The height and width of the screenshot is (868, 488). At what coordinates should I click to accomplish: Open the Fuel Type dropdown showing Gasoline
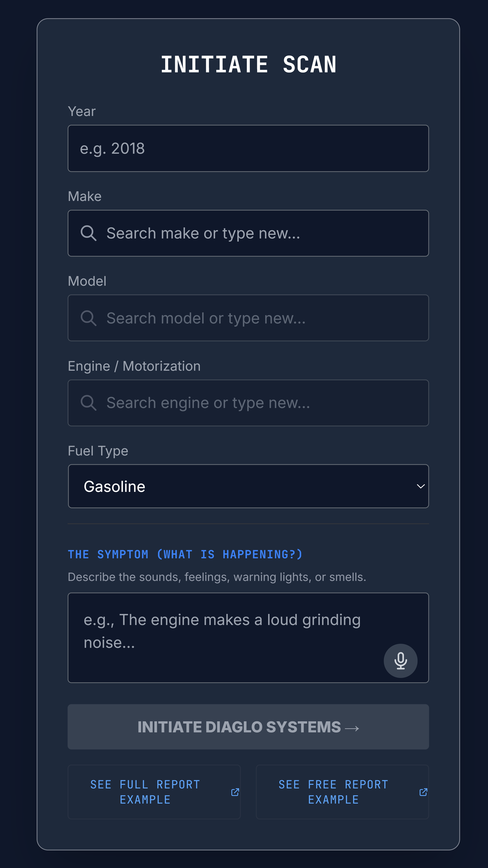(x=248, y=486)
